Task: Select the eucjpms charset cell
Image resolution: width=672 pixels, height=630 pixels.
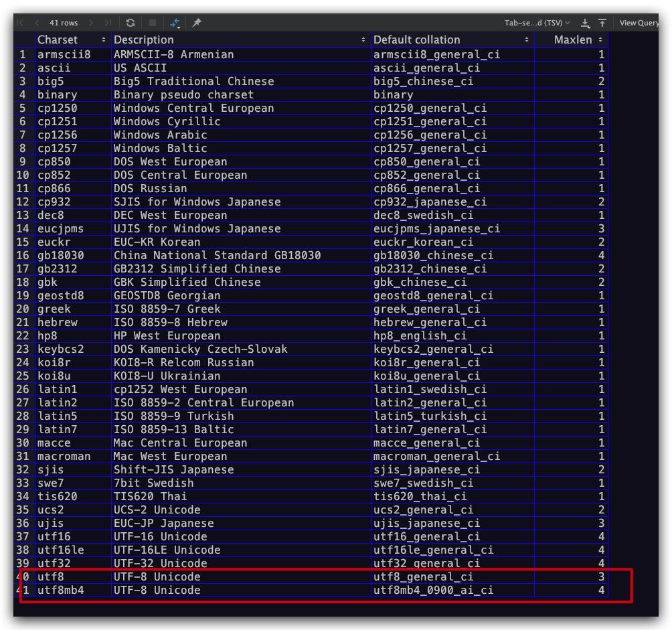Action: point(73,228)
